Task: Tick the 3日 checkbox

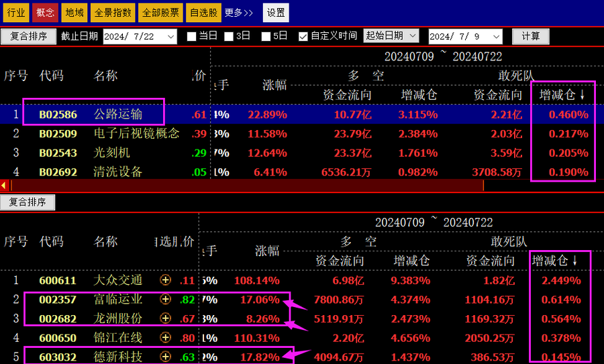Action: point(229,36)
